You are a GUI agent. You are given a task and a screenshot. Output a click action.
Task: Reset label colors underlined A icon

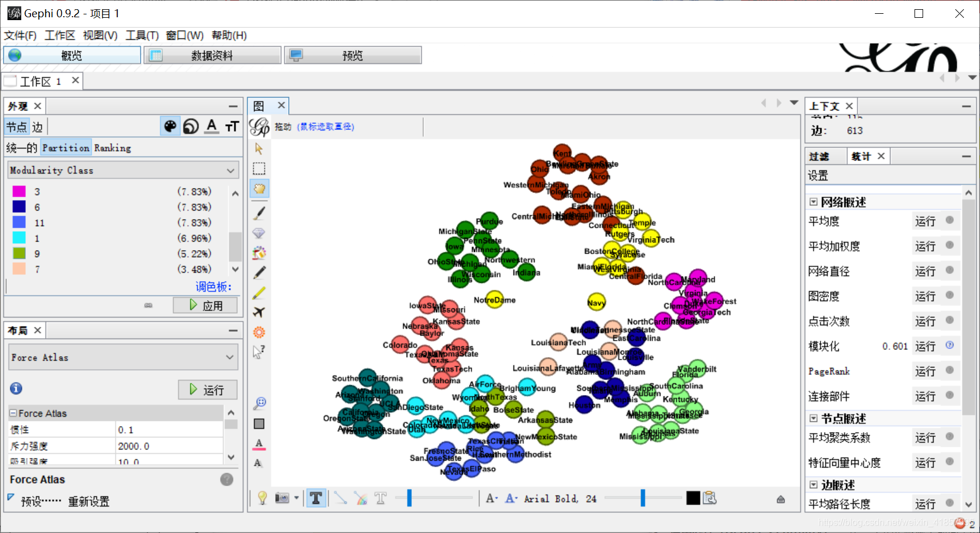[259, 444]
